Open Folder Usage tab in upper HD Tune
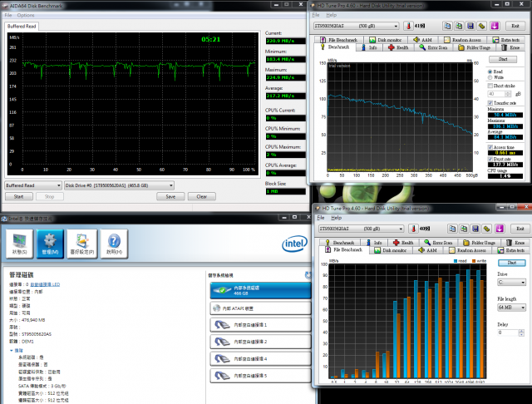Viewport: 532px width, 404px height. (x=475, y=47)
